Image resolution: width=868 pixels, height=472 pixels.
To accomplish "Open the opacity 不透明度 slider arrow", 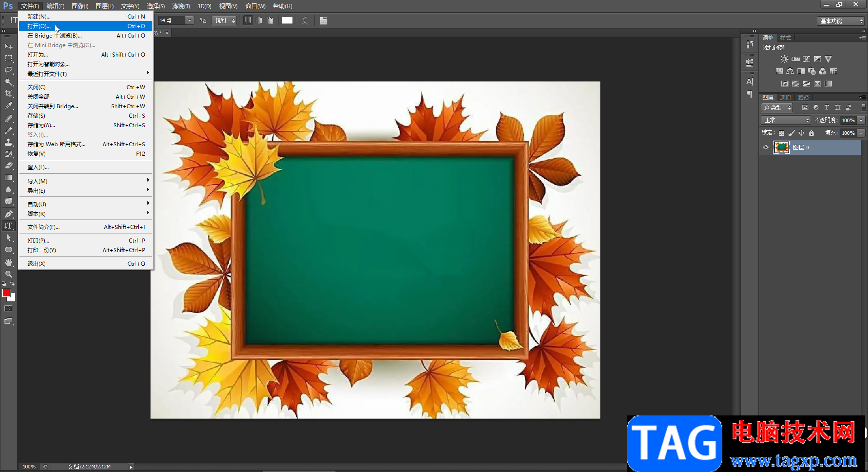I will point(861,120).
